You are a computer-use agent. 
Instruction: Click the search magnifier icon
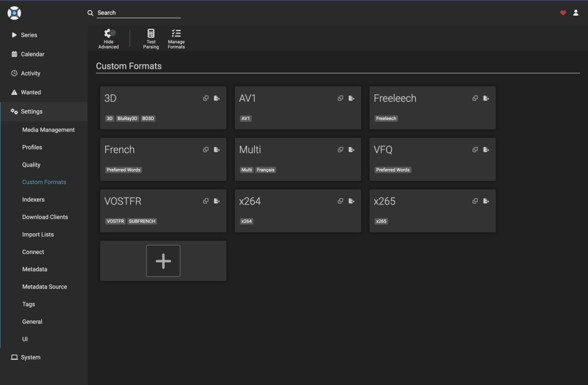coord(90,13)
